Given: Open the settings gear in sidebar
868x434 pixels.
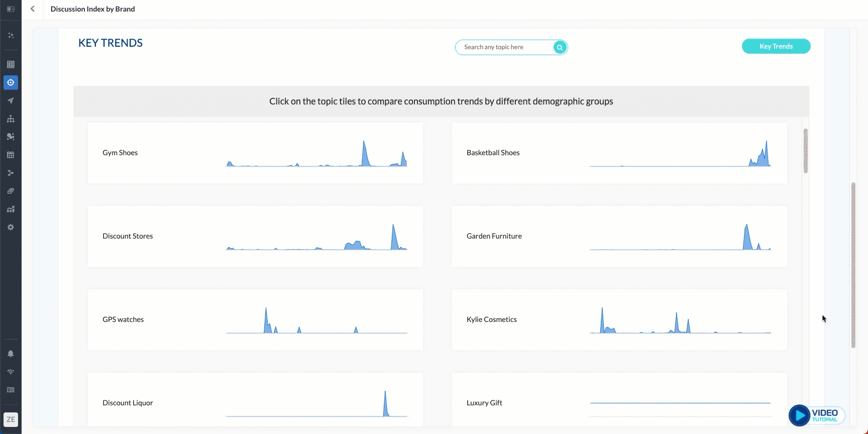Looking at the screenshot, I should pos(11,227).
